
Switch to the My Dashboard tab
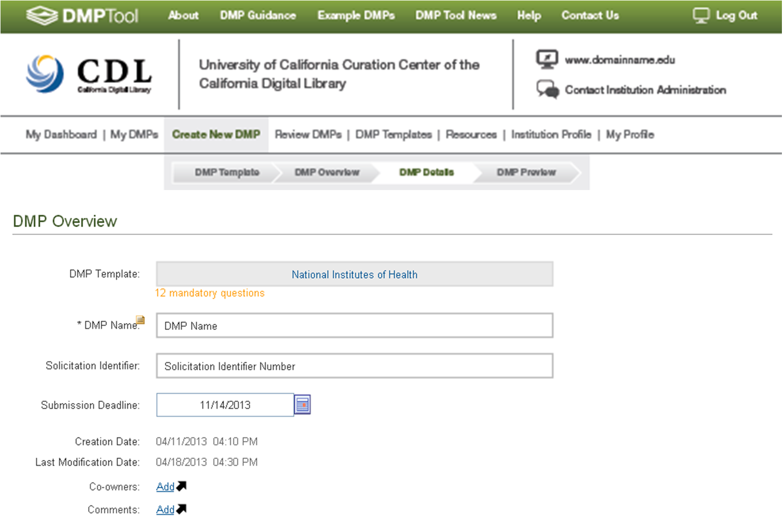pos(61,135)
